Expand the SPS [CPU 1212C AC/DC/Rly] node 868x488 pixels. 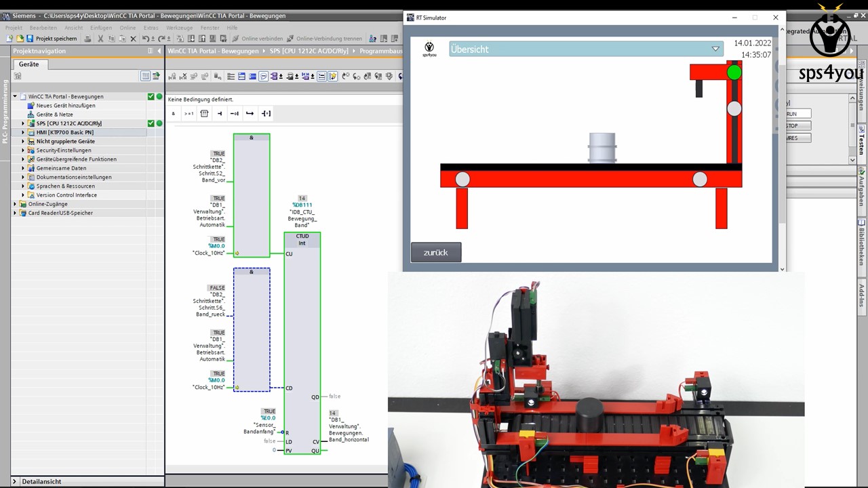[23, 123]
